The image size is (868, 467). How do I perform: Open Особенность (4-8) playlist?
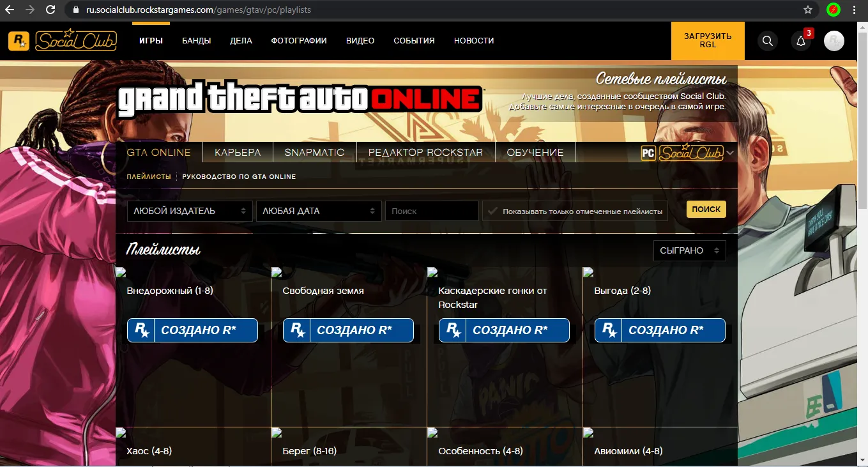click(480, 451)
